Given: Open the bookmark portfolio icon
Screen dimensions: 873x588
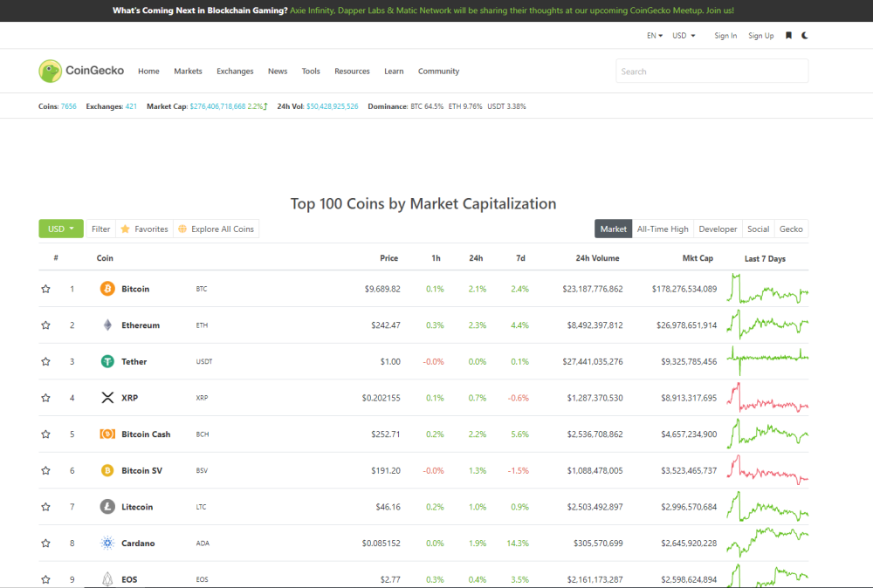Looking at the screenshot, I should point(788,36).
